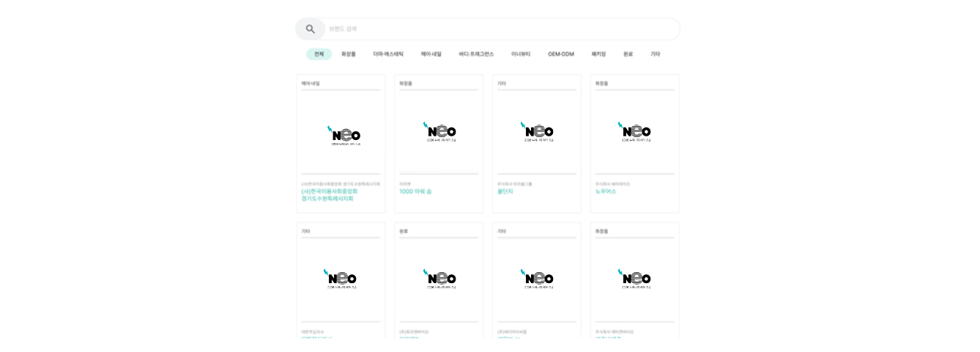
Task: Click NEO logo on 1000 아워 솝 card
Action: (439, 133)
